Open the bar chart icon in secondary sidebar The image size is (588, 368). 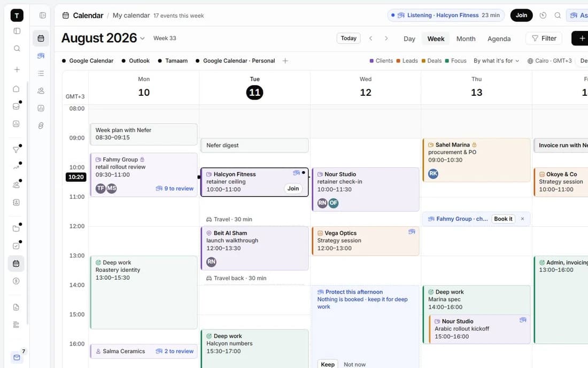[41, 108]
